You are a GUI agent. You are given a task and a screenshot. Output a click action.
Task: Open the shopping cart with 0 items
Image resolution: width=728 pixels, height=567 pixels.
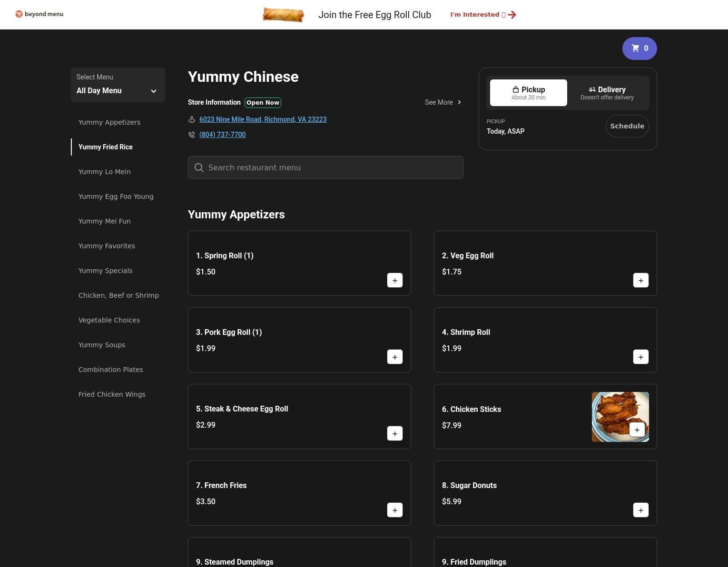tap(639, 48)
